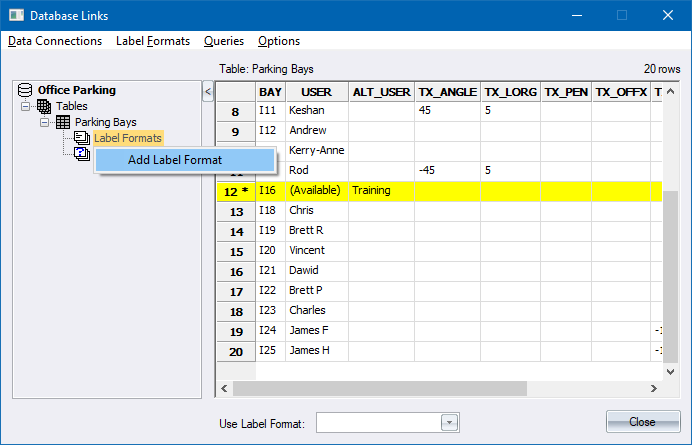Open the Data Connections menu

coord(55,41)
